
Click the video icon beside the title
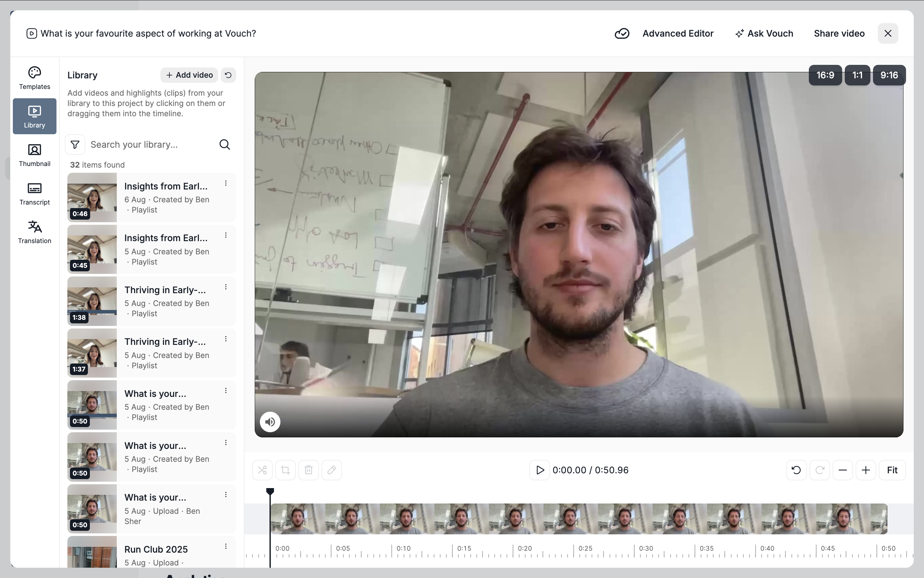[32, 34]
